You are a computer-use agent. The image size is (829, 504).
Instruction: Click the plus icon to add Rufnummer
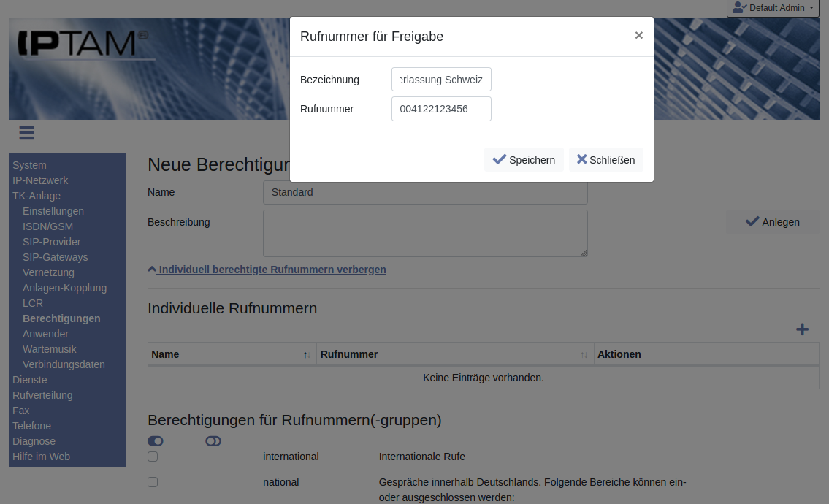tap(802, 329)
